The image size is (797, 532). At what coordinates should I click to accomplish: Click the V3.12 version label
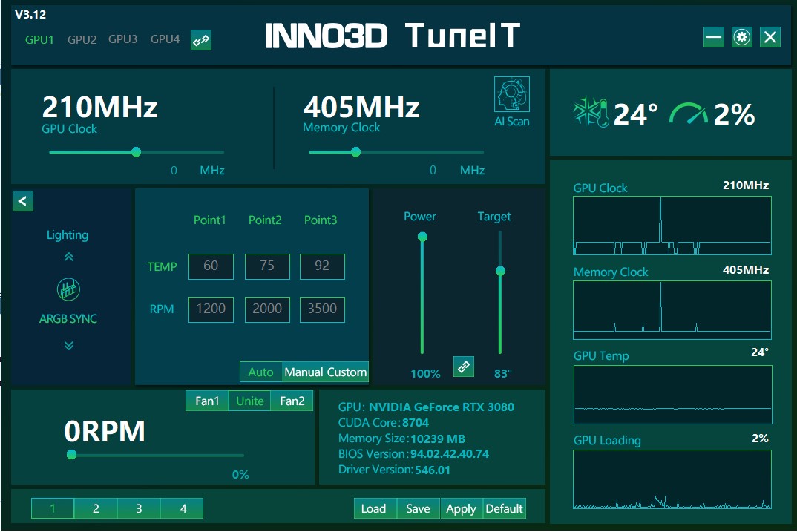click(30, 14)
